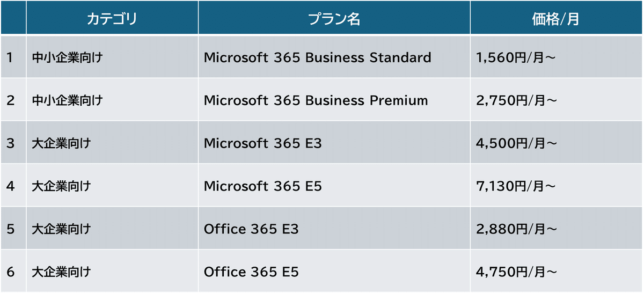Click the 2,880円/月～ price cell
The image size is (644, 293).
tap(556, 229)
